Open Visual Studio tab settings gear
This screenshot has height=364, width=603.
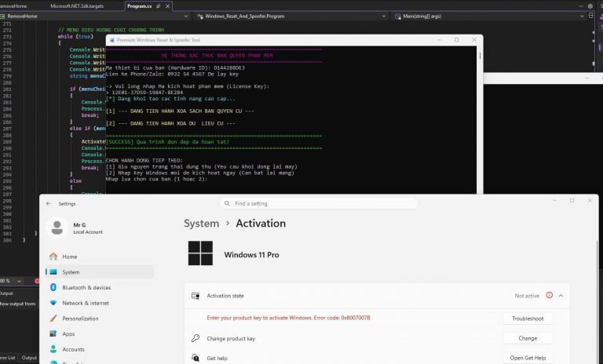point(590,6)
